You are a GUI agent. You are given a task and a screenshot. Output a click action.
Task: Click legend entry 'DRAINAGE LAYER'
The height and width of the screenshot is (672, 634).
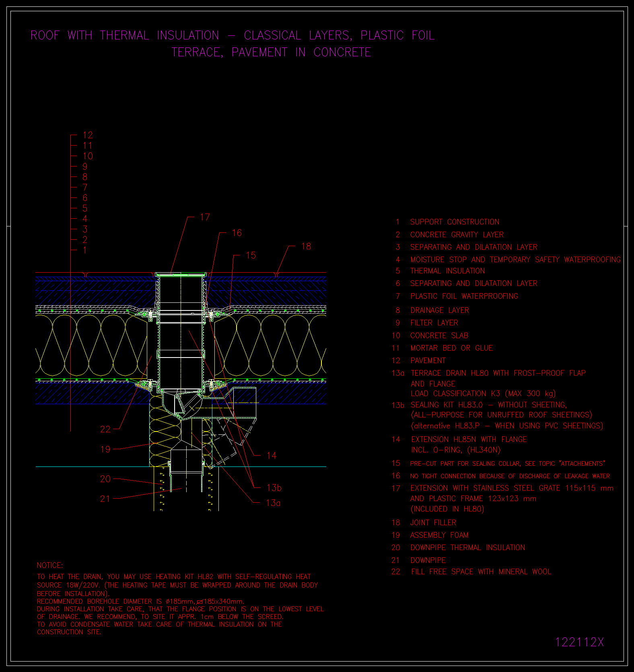440,310
